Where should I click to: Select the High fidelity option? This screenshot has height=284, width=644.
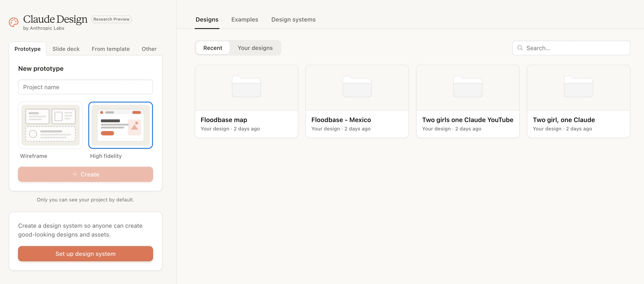120,125
